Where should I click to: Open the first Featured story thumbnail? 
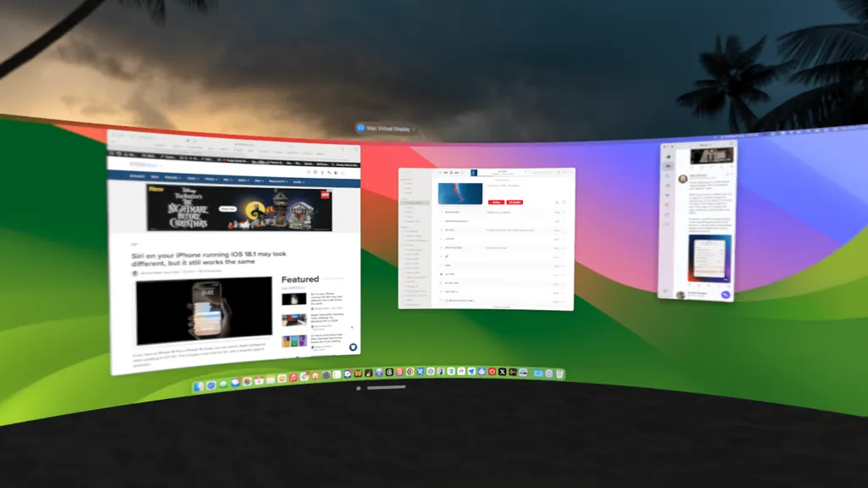[x=294, y=298]
